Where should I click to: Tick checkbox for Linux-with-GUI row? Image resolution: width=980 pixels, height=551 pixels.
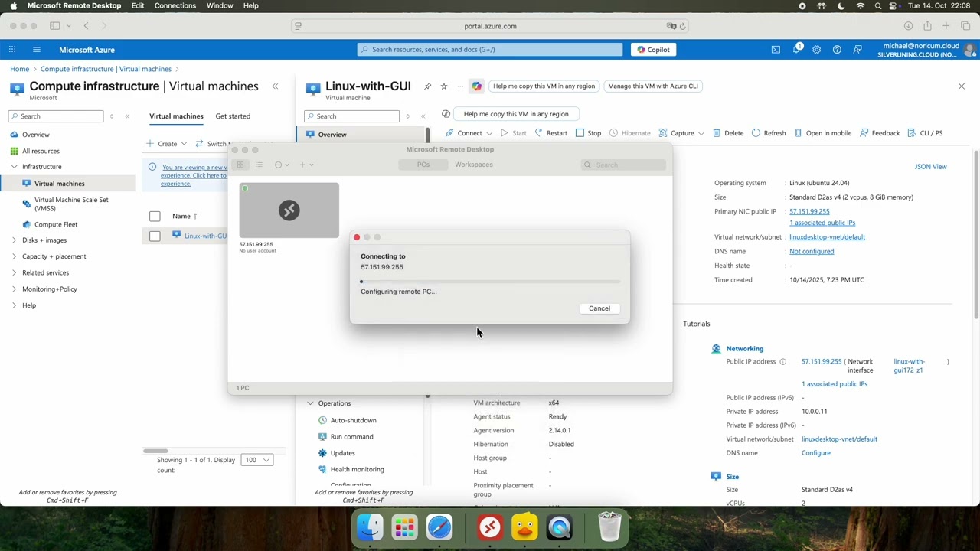155,236
